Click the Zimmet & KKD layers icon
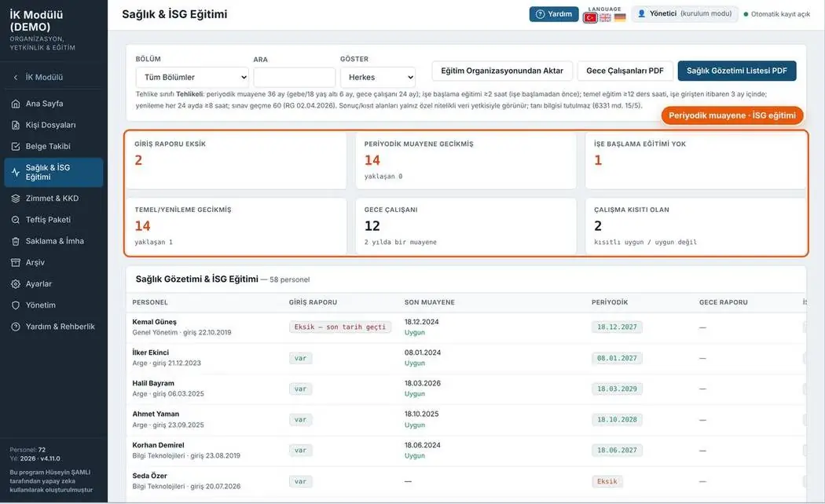Image resolution: width=825 pixels, height=504 pixels. tap(16, 199)
